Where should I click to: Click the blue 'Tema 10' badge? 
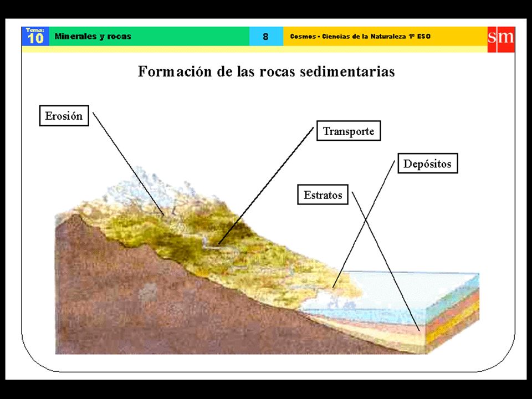[x=35, y=37]
